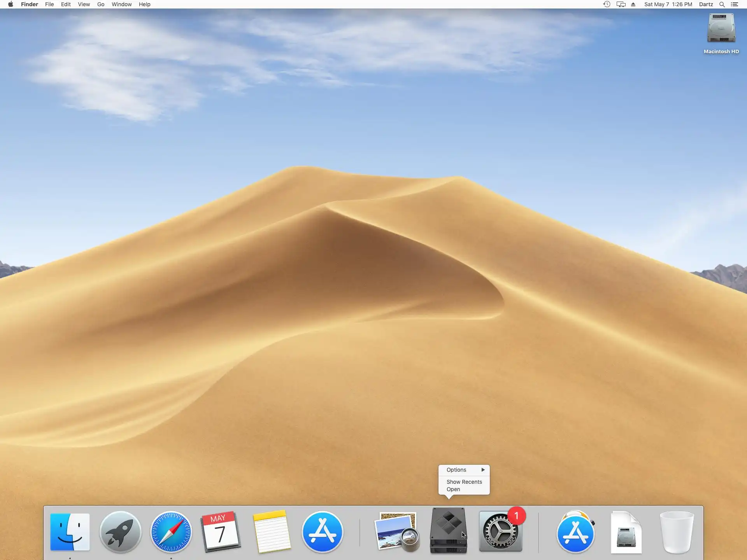Open System Preferences with update badge
This screenshot has width=747, height=560.
[500, 532]
